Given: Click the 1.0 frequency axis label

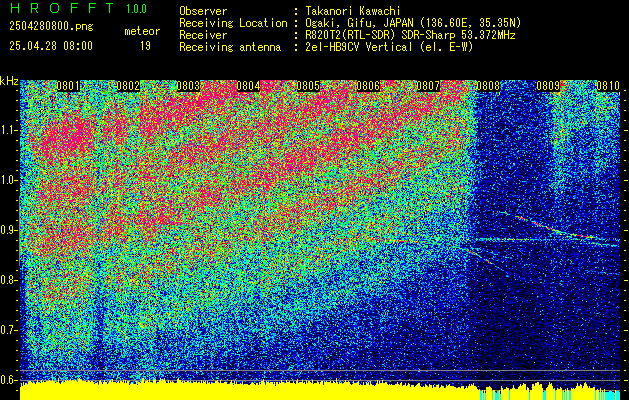Looking at the screenshot, I should [x=8, y=180].
